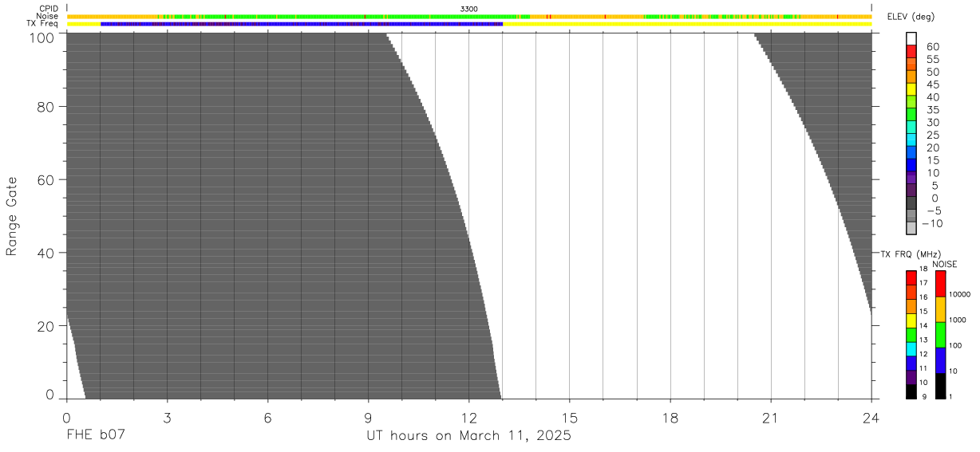Select the cyan swatch in TX FRQ colorbar

coord(911,349)
